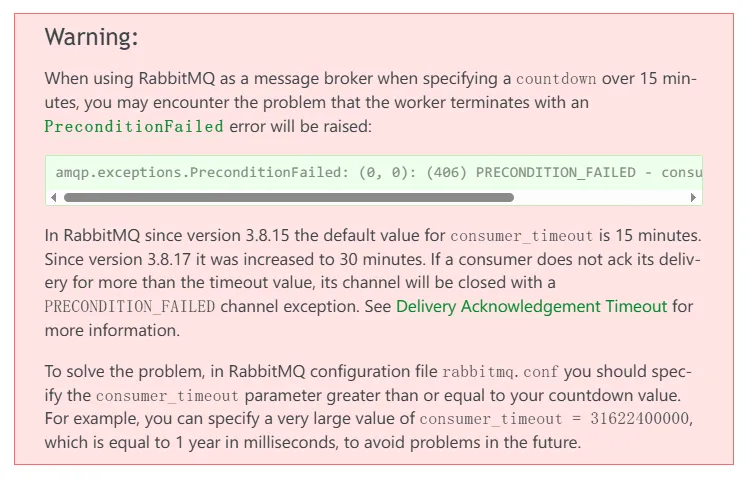Viewport: 746px width, 480px height.
Task: Click the text 'more information.'
Action: [112, 330]
